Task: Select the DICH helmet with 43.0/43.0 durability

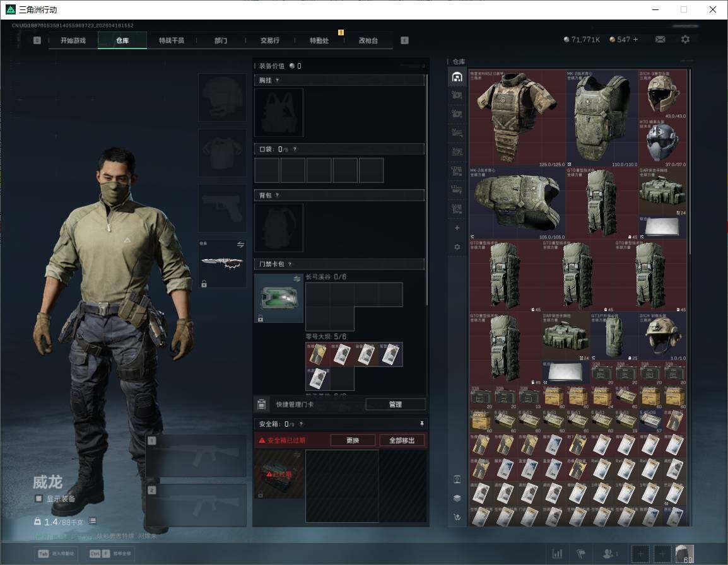Action: [x=662, y=94]
